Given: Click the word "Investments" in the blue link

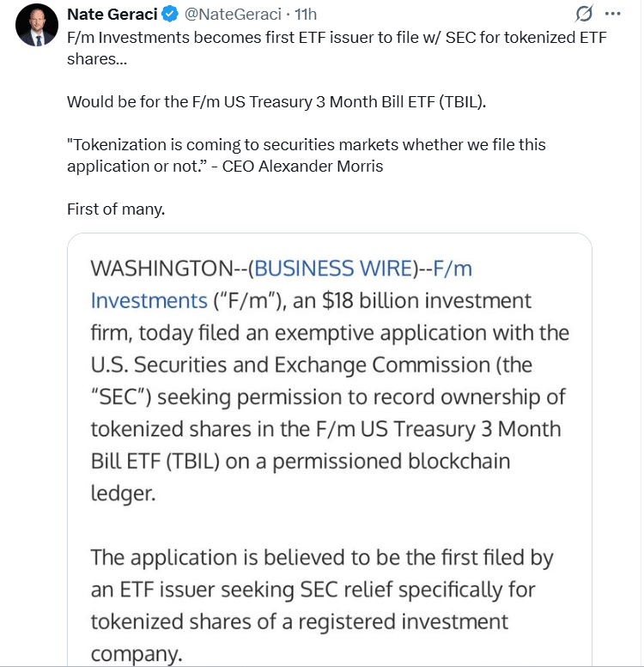Looking at the screenshot, I should coord(149,300).
